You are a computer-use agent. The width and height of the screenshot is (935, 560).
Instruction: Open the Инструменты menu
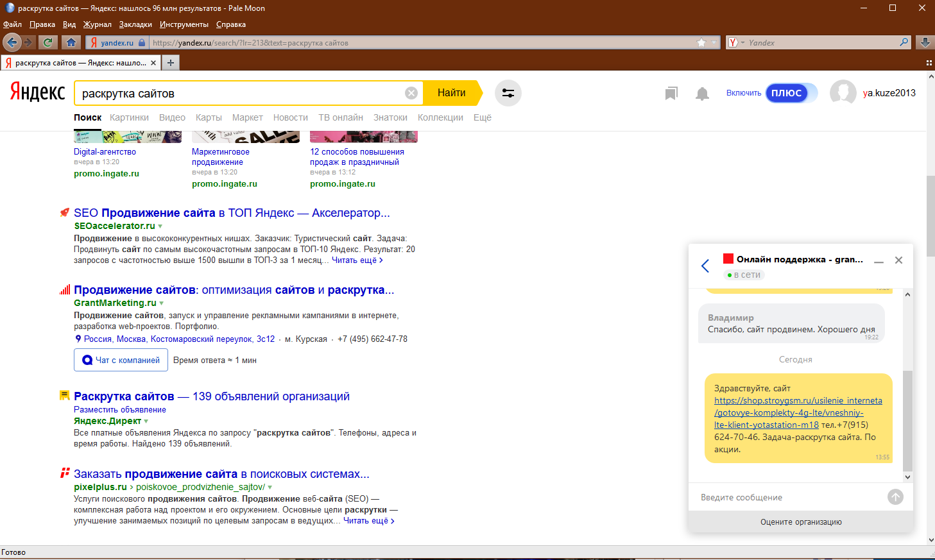pyautogui.click(x=184, y=24)
